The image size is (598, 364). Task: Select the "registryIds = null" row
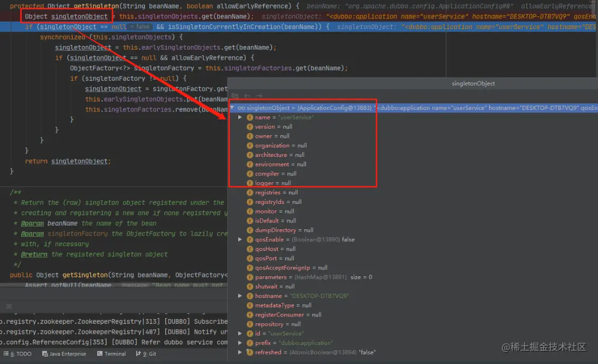(278, 202)
